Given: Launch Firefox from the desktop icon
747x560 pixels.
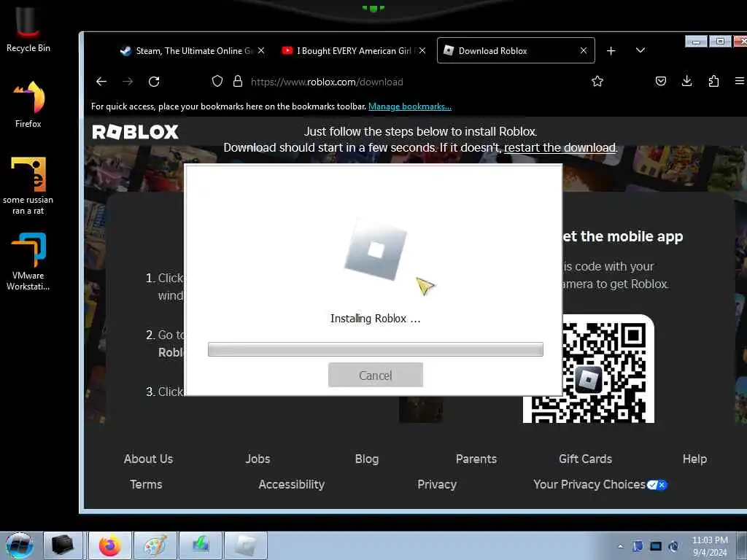Looking at the screenshot, I should coord(28,105).
